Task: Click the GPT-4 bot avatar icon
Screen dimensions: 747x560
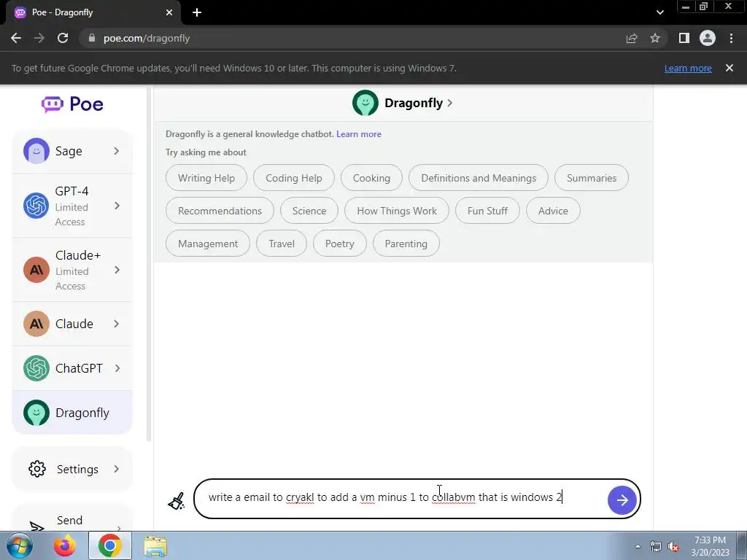Action: 36,206
